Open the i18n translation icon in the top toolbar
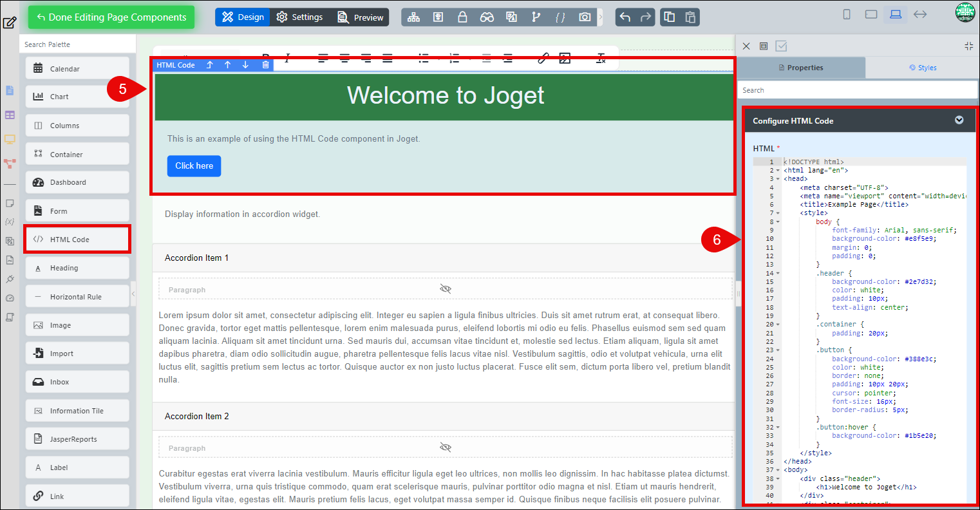 coord(511,17)
